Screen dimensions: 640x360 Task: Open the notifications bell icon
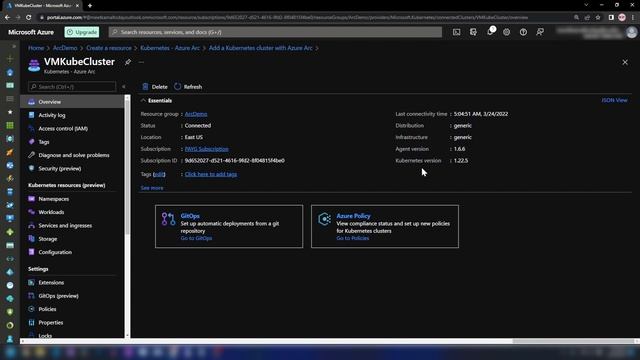coord(490,32)
